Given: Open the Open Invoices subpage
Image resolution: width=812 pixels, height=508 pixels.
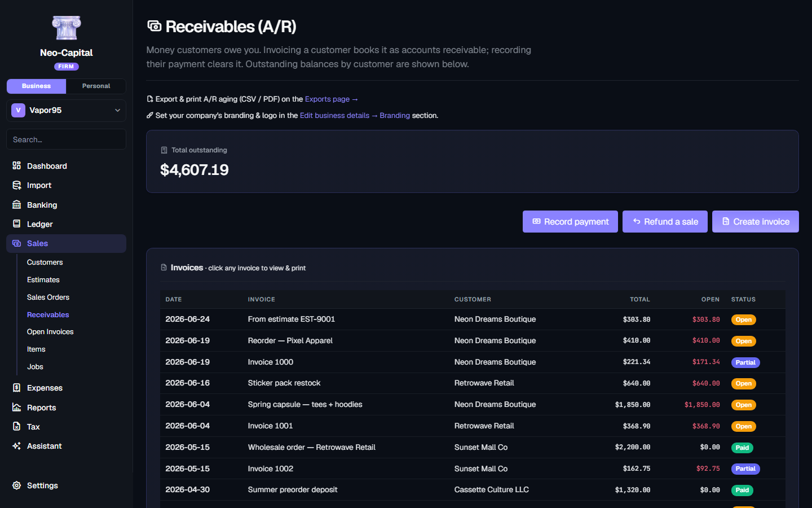Looking at the screenshot, I should [x=50, y=332].
